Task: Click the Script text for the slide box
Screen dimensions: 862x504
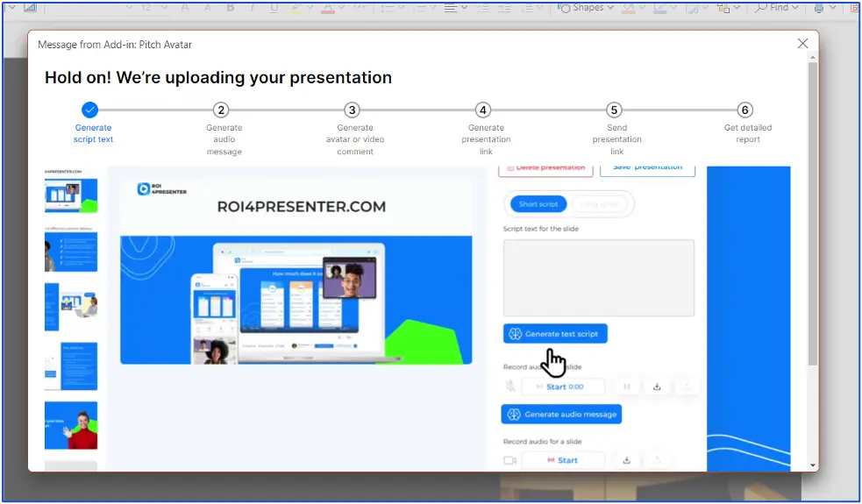Action: pyautogui.click(x=598, y=277)
